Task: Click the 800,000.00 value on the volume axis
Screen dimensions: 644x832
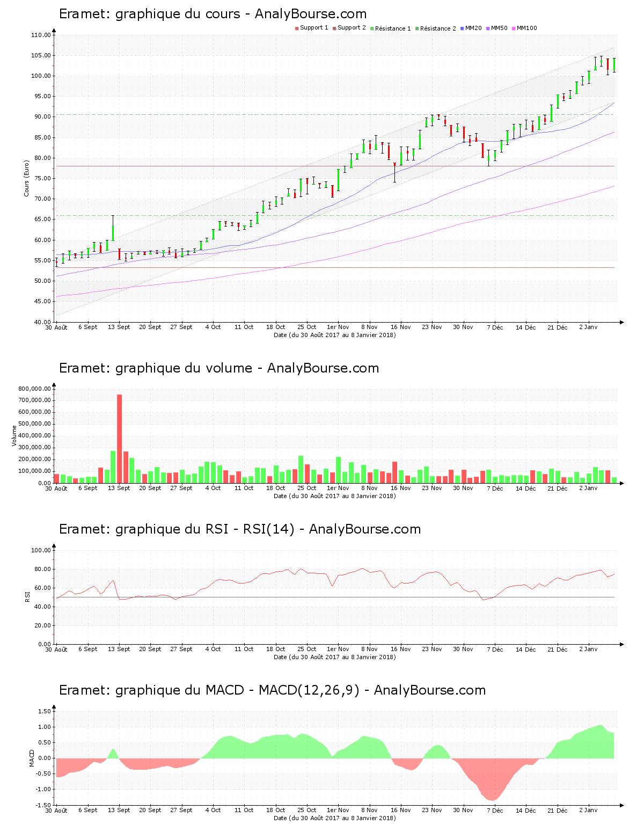Action: point(34,389)
